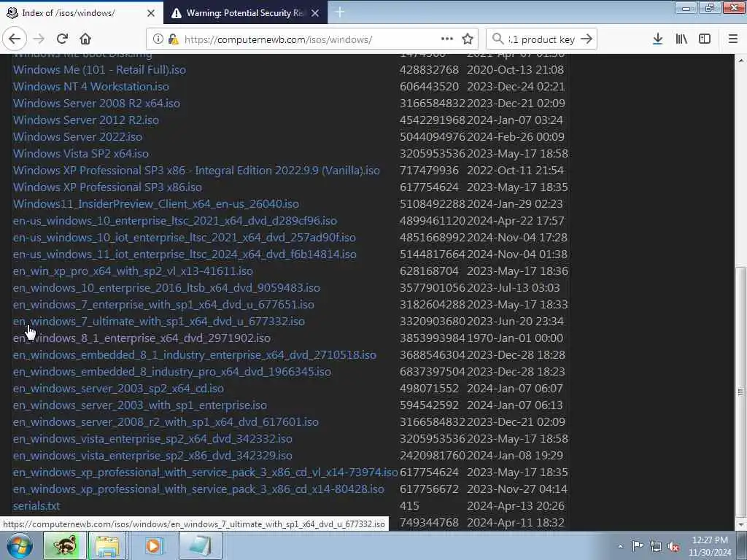Open Windows Server 2008 R2 x64.iso link

[97, 104]
